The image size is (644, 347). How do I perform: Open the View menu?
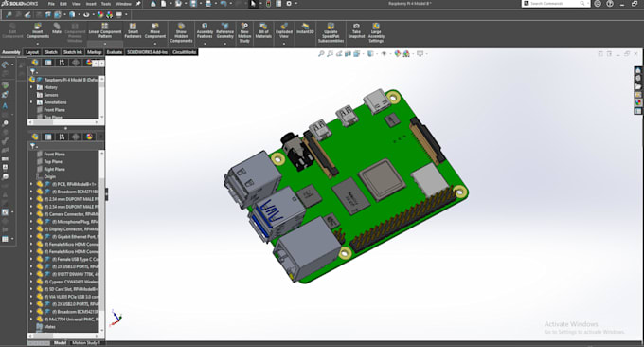click(x=77, y=4)
